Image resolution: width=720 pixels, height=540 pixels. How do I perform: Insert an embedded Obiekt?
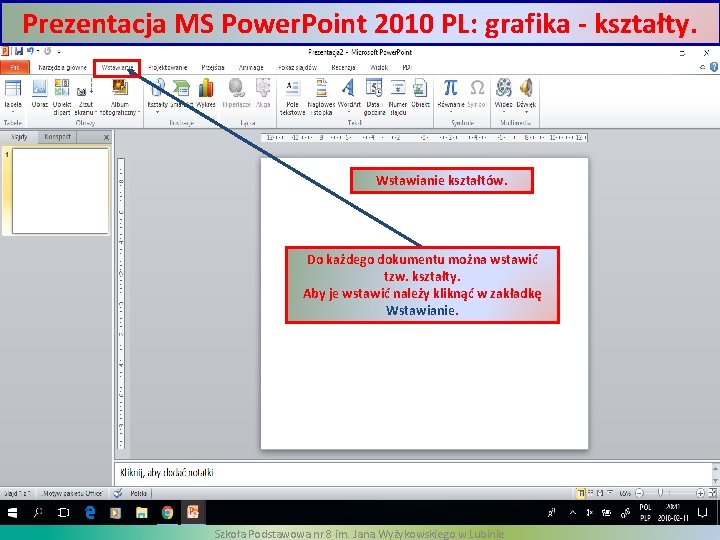pos(420,94)
